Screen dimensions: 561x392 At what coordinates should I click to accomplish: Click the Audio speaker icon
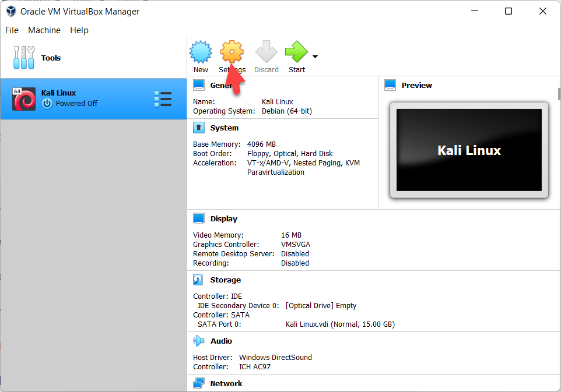pos(199,341)
